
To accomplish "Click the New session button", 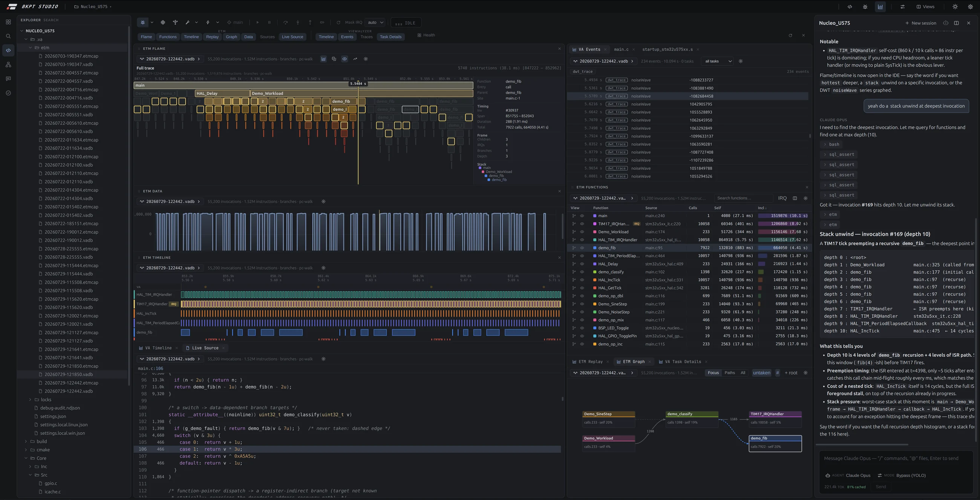I will [920, 23].
